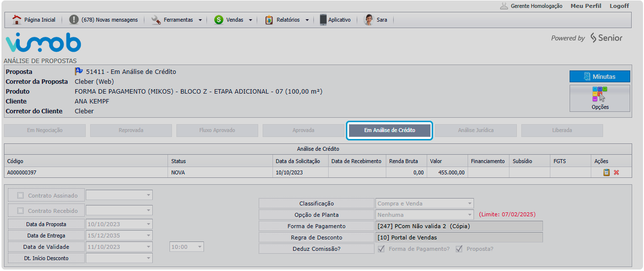Screen dimensions: 644x271
Task: Click the Forma de Pagamento field
Action: tap(459, 226)
